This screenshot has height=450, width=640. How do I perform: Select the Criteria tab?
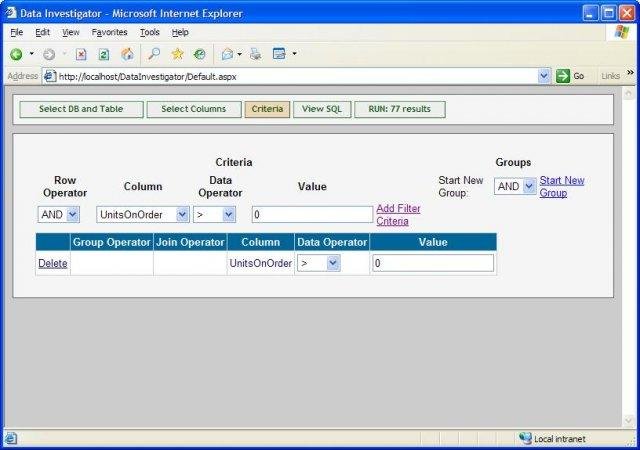(267, 109)
